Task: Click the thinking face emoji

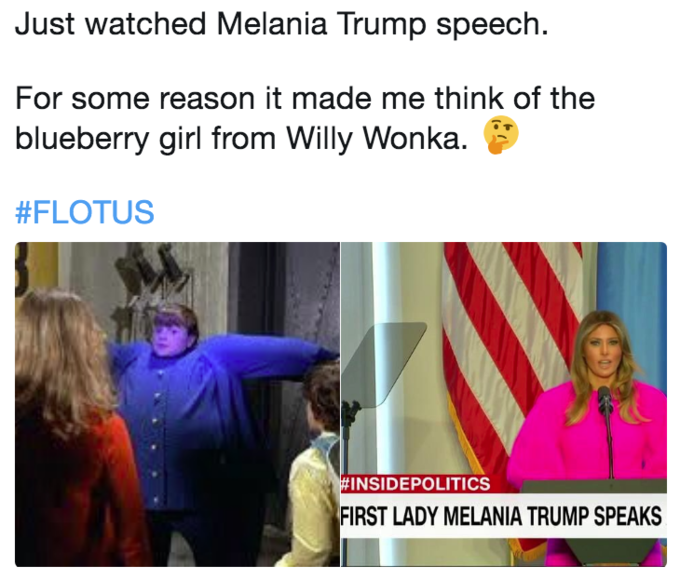Action: pyautogui.click(x=501, y=135)
